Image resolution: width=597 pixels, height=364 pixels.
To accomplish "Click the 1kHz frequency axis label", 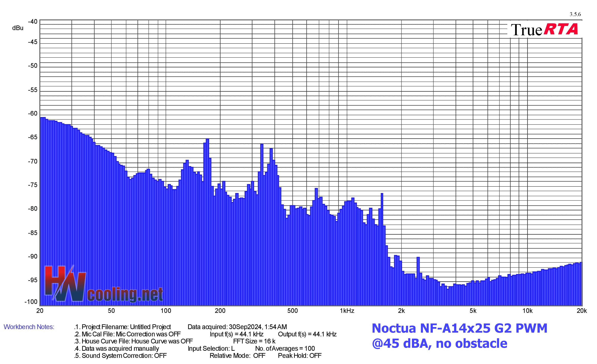I will (x=347, y=311).
